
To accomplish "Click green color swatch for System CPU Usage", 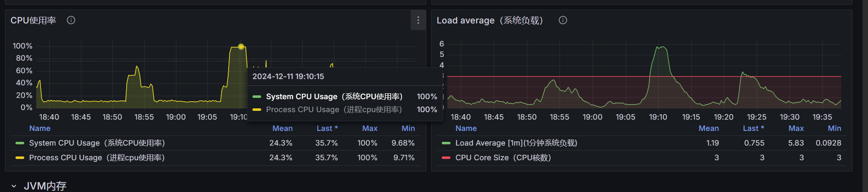I will [20, 143].
